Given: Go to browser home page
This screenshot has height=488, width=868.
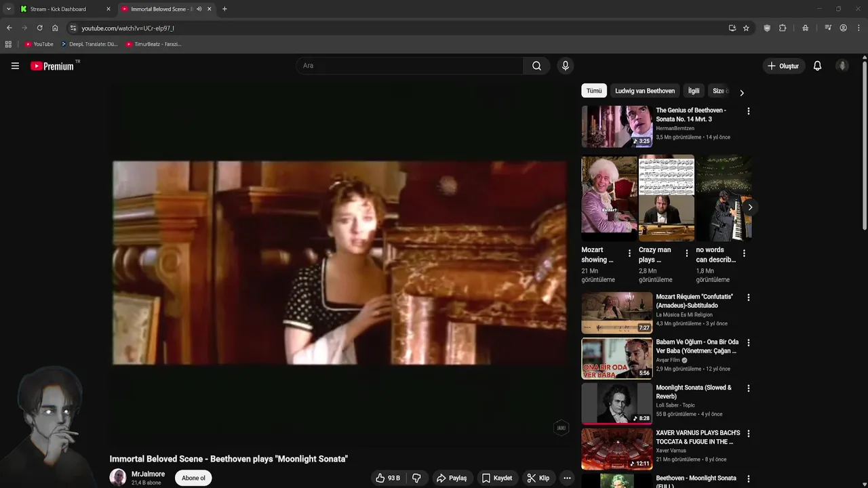Looking at the screenshot, I should (x=55, y=28).
